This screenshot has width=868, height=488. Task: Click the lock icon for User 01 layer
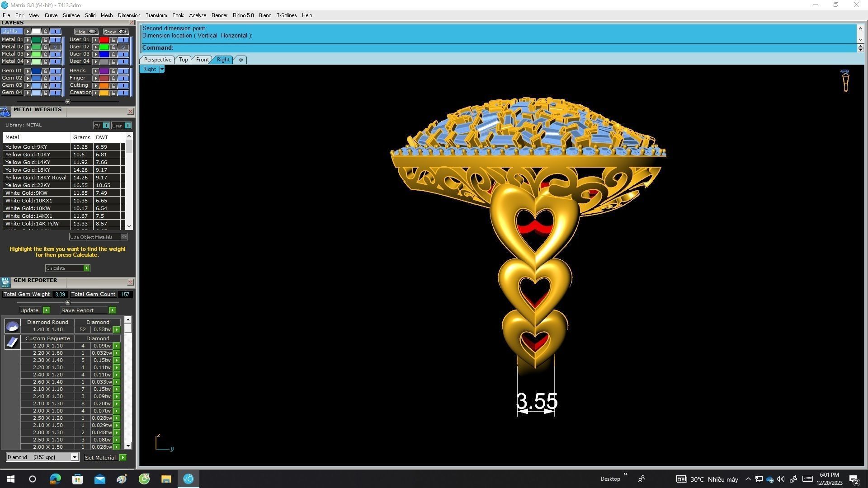point(113,40)
